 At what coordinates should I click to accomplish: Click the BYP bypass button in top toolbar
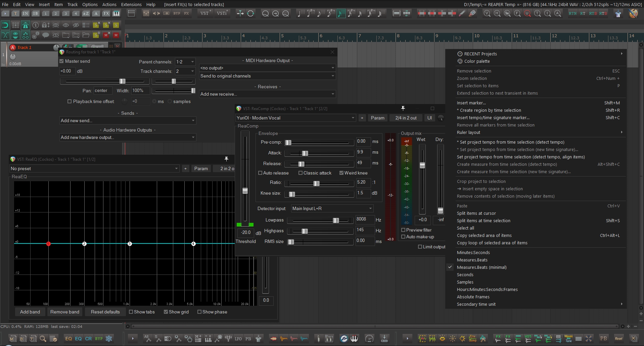pyautogui.click(x=177, y=13)
